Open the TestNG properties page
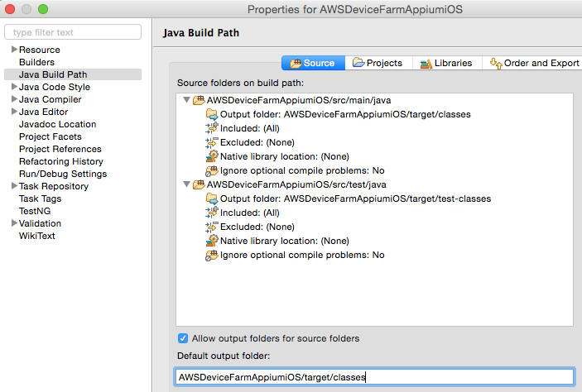The width and height of the screenshot is (582, 392). click(x=35, y=211)
